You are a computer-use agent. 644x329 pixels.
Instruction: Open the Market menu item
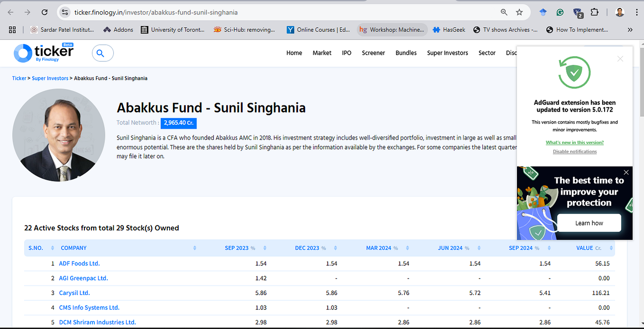coord(322,53)
